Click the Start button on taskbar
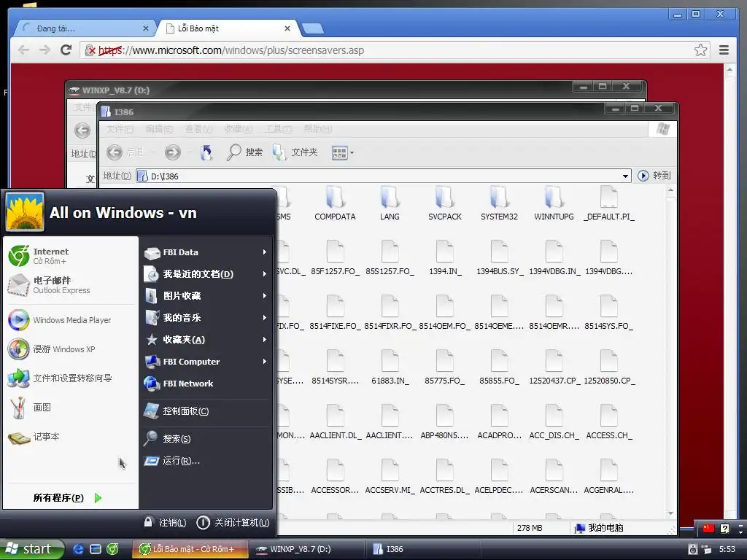This screenshot has height=560, width=747. pos(31,549)
